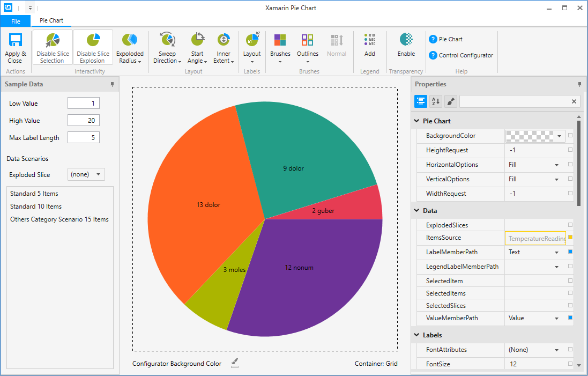This screenshot has width=588, height=376.
Task: Open the BackgroundColor swatch dropdown
Action: coord(559,136)
